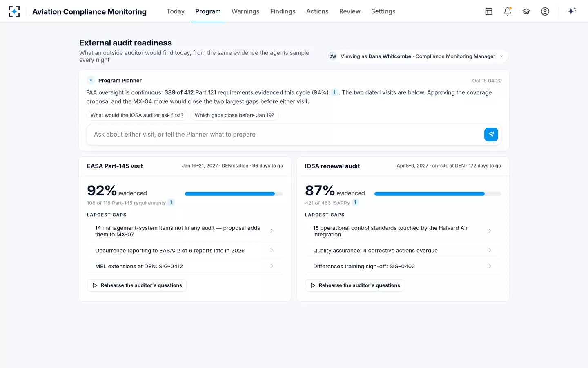Switch to the Warnings tab

(245, 11)
